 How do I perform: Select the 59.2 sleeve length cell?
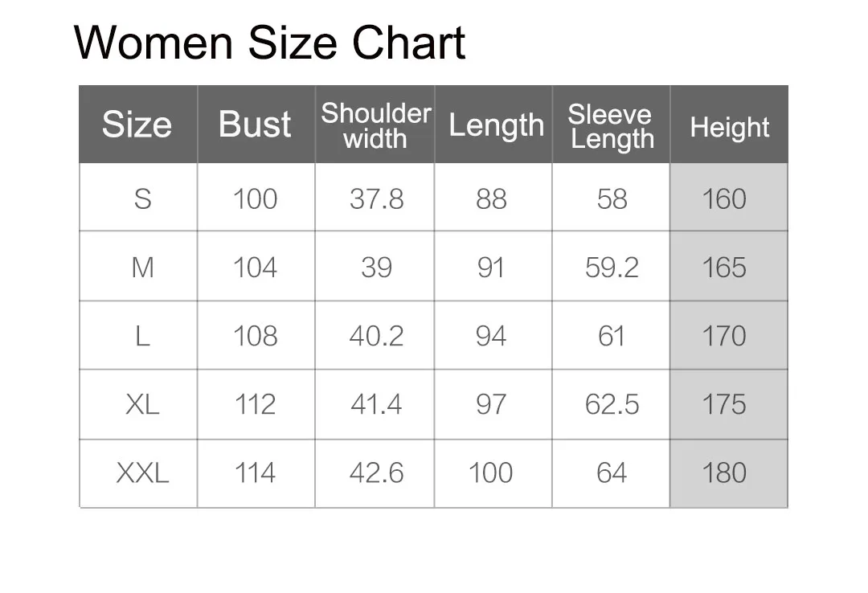pyautogui.click(x=611, y=266)
